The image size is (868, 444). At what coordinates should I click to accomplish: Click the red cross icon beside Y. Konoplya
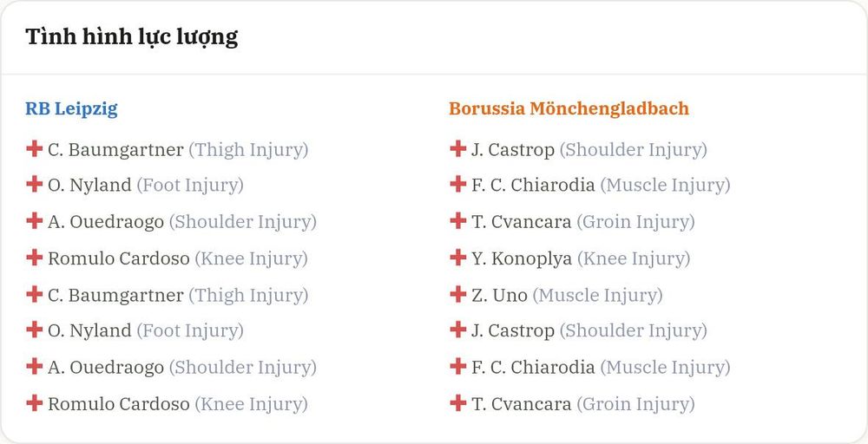pos(457,257)
